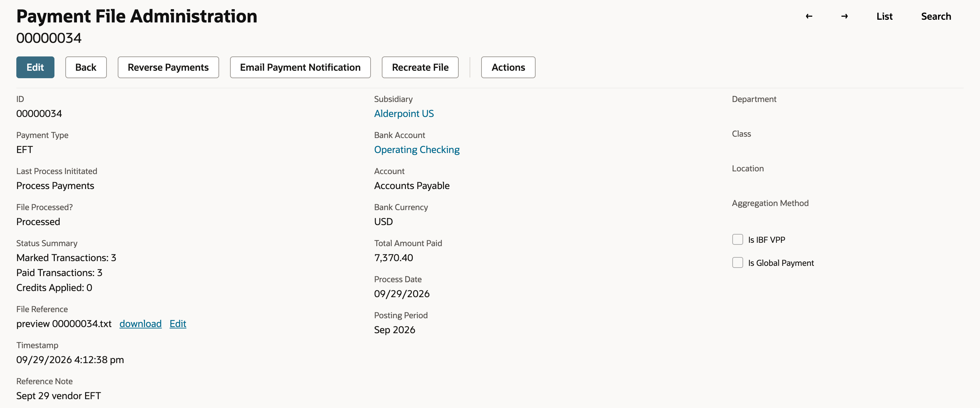
Task: Open the Actions menu
Action: (x=508, y=67)
